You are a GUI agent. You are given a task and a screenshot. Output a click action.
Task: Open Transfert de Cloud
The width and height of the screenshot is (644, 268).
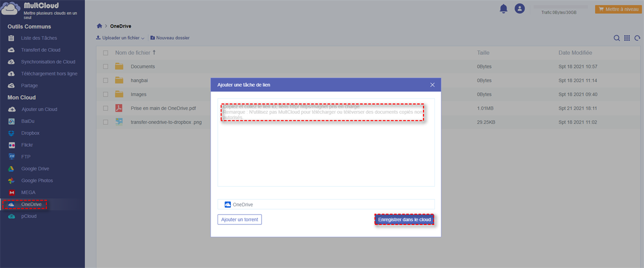pyautogui.click(x=41, y=50)
